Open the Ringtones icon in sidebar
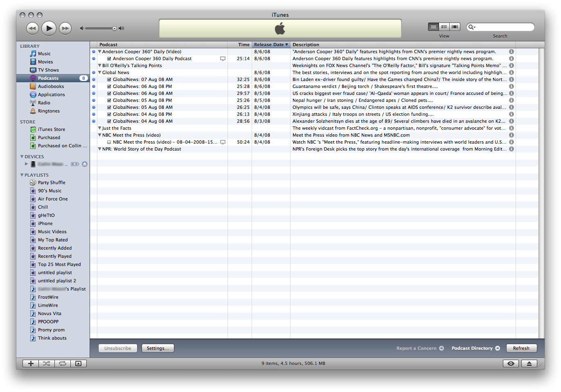Screen dimensions: 561x392 [33, 111]
